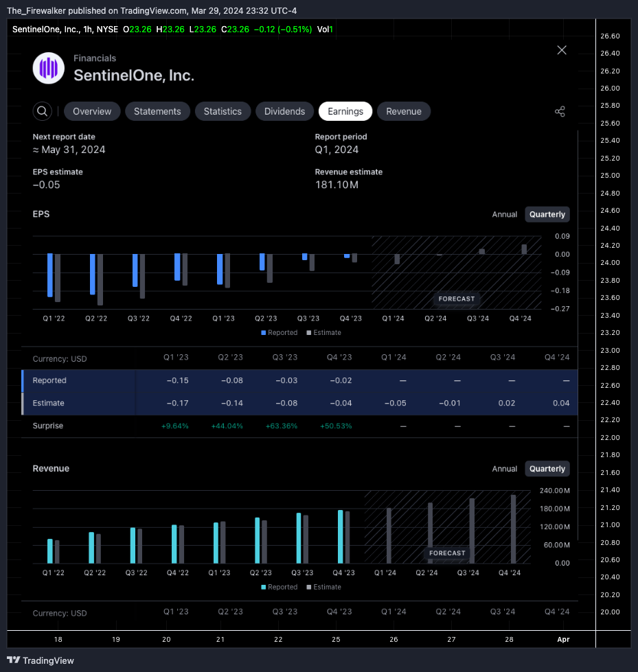Viewport: 638px width, 672px height.
Task: Click the Q1 '23 reported value −0.15
Action: pyautogui.click(x=177, y=380)
